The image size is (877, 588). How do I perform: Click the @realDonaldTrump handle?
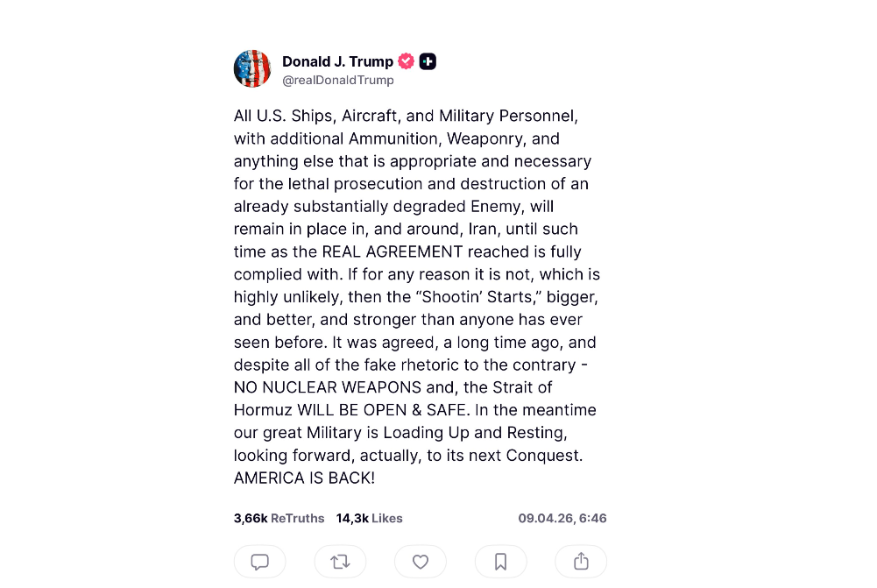(338, 80)
